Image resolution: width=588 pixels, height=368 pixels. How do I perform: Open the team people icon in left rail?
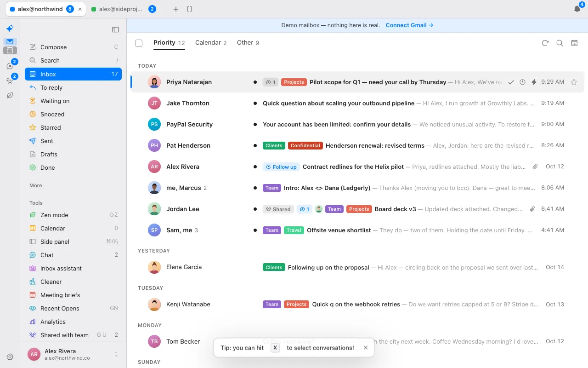pyautogui.click(x=10, y=81)
